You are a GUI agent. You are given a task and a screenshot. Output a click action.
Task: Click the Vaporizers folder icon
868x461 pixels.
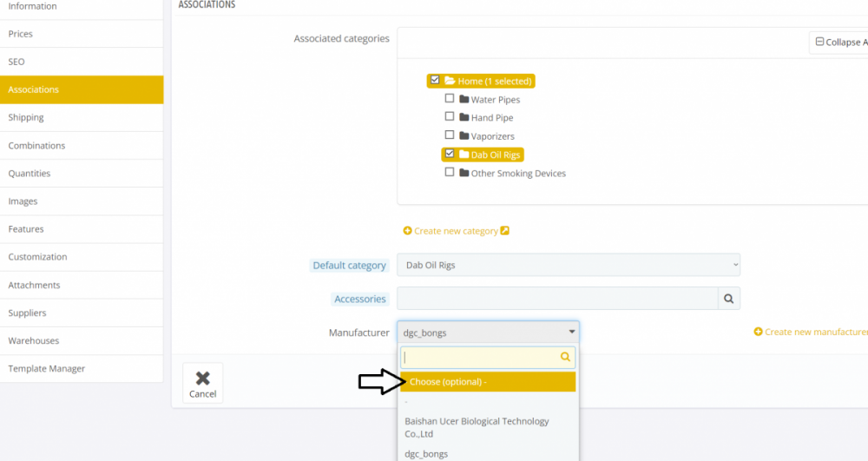464,135
